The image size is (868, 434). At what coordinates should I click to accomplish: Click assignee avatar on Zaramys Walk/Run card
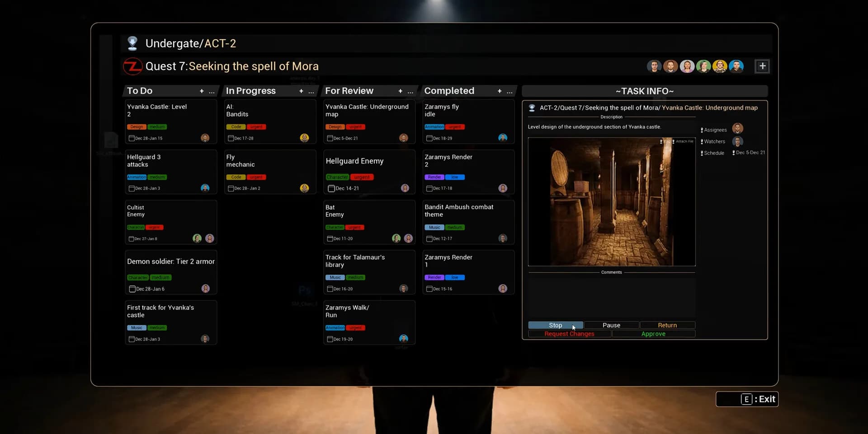(404, 339)
